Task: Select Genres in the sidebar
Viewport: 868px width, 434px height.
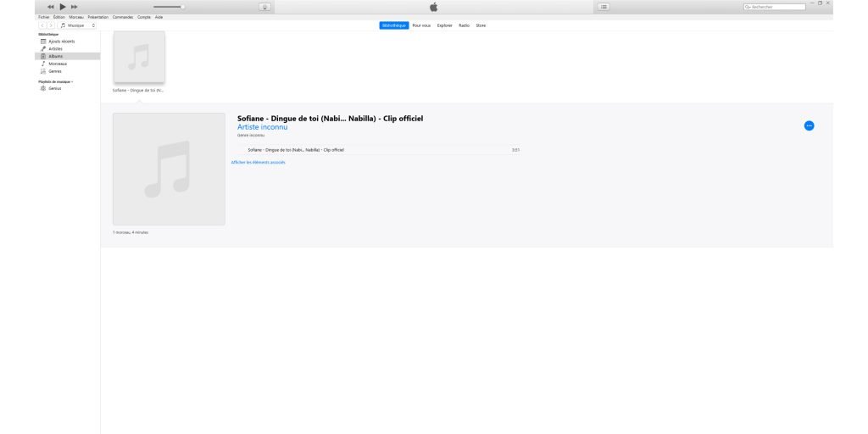Action: coord(68,71)
